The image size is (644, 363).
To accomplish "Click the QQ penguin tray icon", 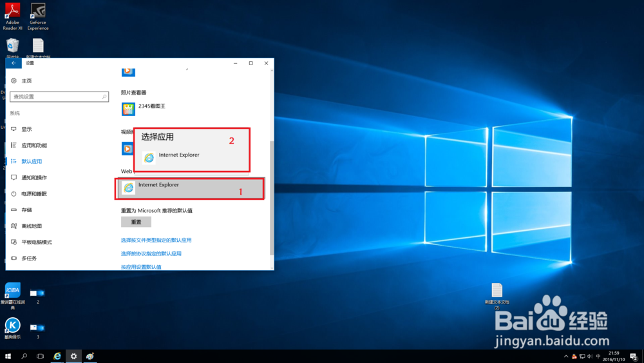I will [x=574, y=357].
